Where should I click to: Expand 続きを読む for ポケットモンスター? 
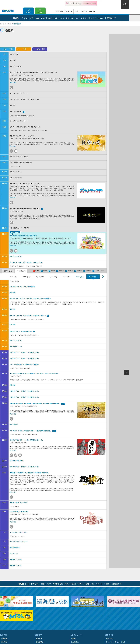tap(13, 197)
